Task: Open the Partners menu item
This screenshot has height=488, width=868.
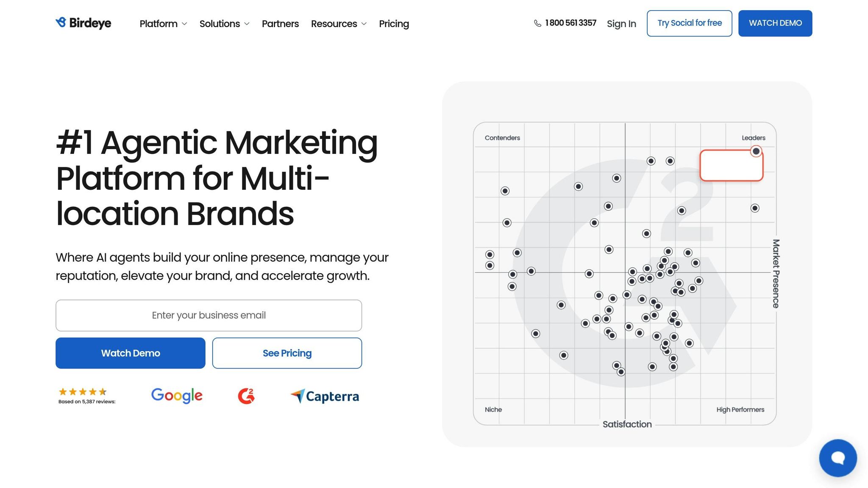Action: [x=280, y=24]
